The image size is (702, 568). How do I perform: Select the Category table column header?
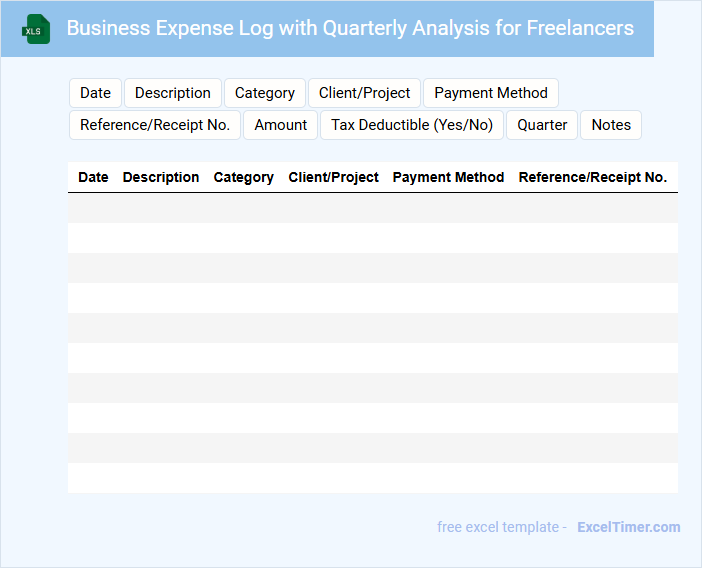(244, 177)
